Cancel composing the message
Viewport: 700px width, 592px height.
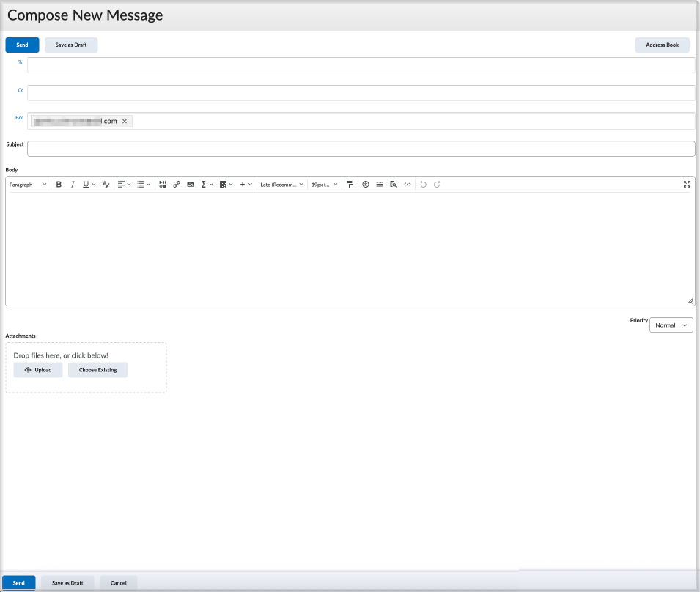(x=117, y=582)
